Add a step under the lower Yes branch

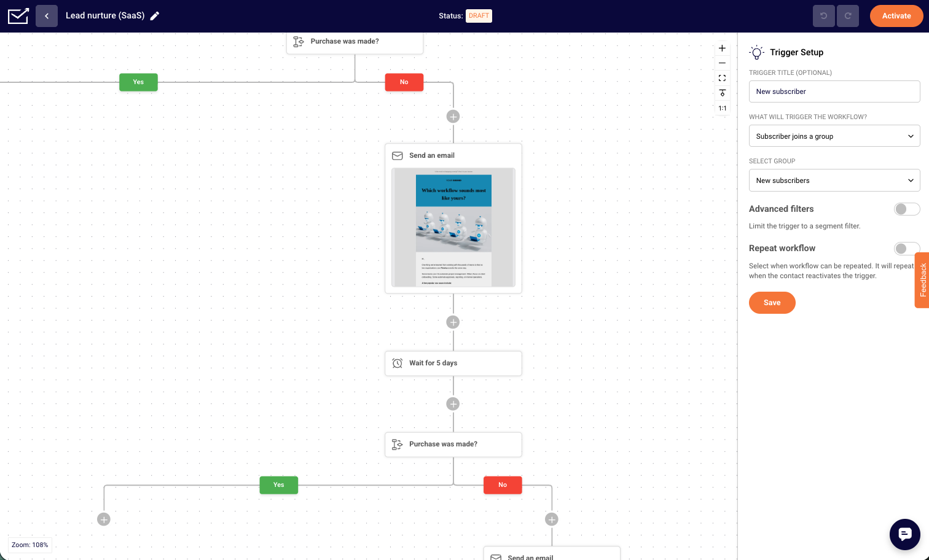click(x=104, y=519)
